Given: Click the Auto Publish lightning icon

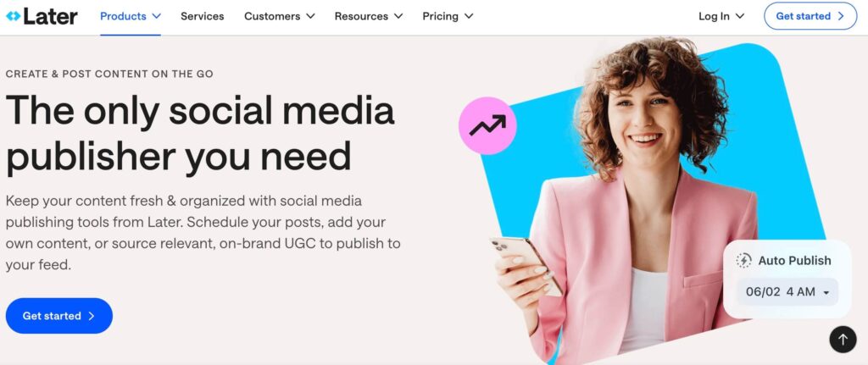Looking at the screenshot, I should tap(744, 261).
